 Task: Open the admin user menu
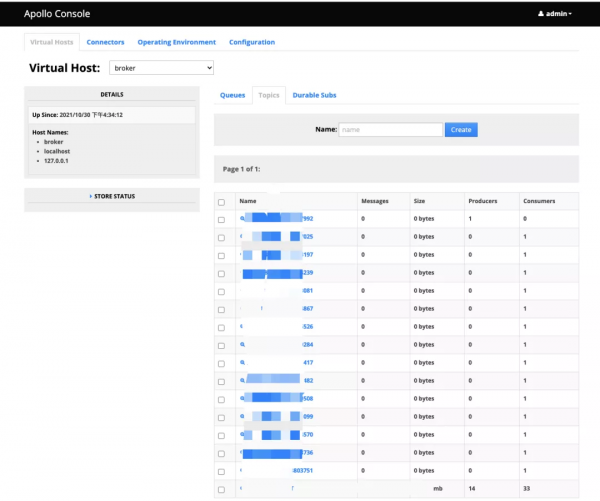[554, 14]
